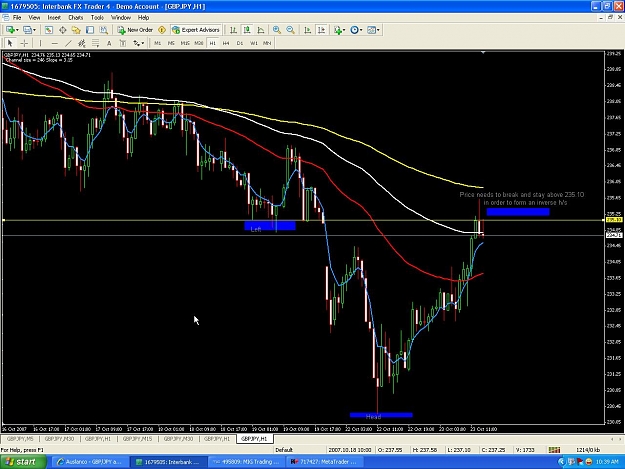Open the Profiles toolbar icon
625x469 pixels.
click(27, 30)
